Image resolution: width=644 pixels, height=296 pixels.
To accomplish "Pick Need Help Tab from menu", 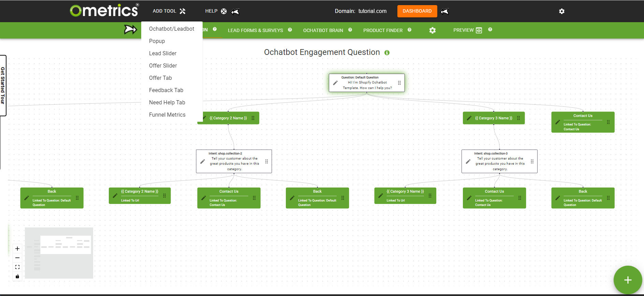I will pos(167,102).
